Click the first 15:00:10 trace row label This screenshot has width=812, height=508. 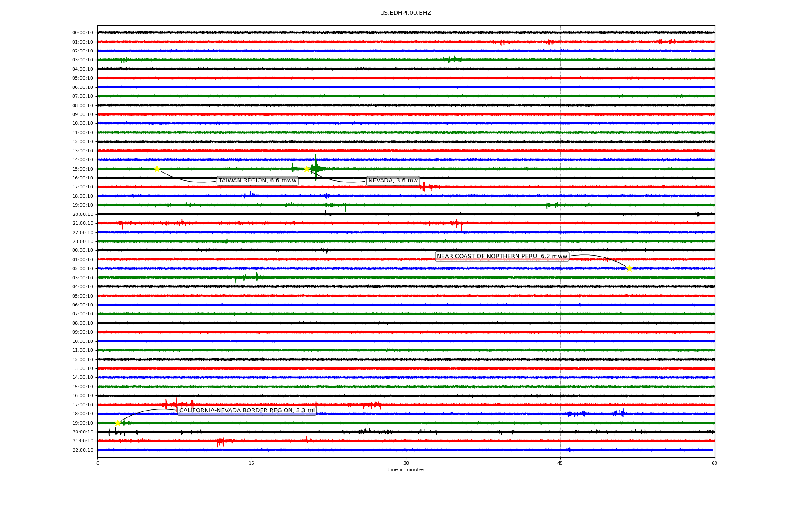coord(82,169)
